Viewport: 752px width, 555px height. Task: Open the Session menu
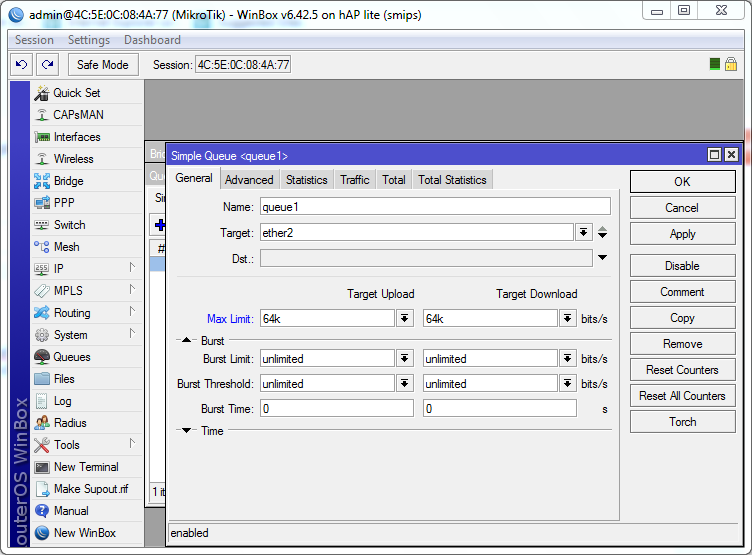(34, 40)
